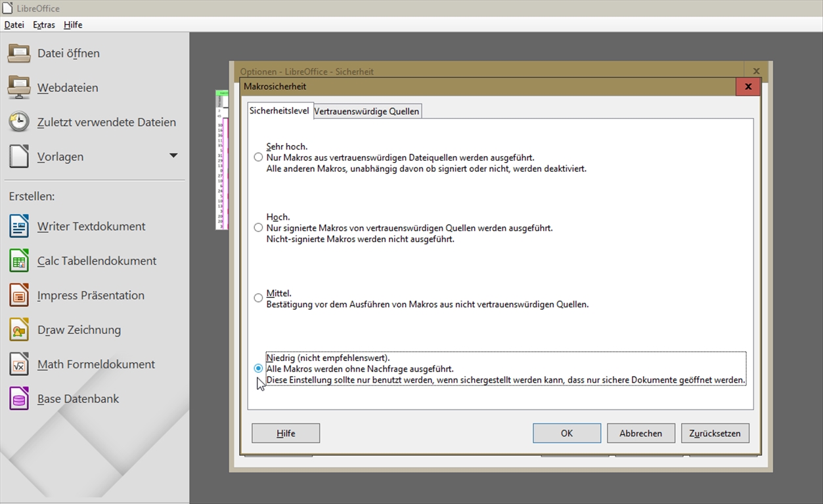Select the Mittel security level

[258, 298]
